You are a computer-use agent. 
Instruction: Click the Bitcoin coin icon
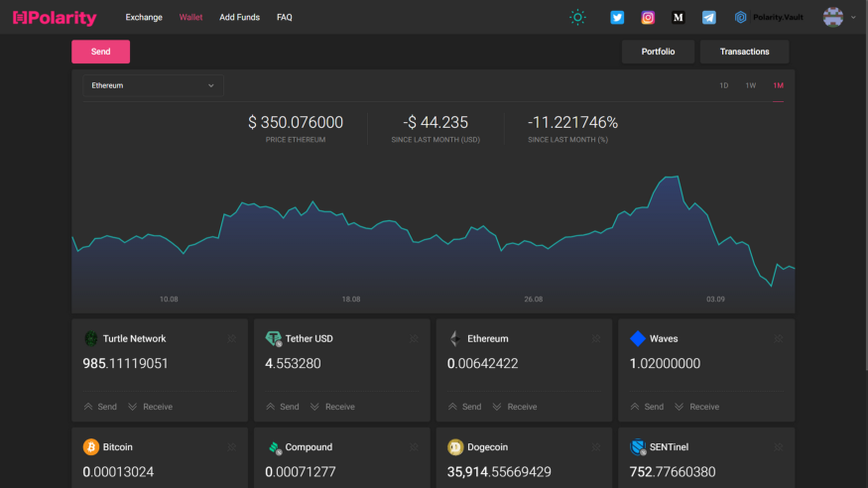pos(91,447)
